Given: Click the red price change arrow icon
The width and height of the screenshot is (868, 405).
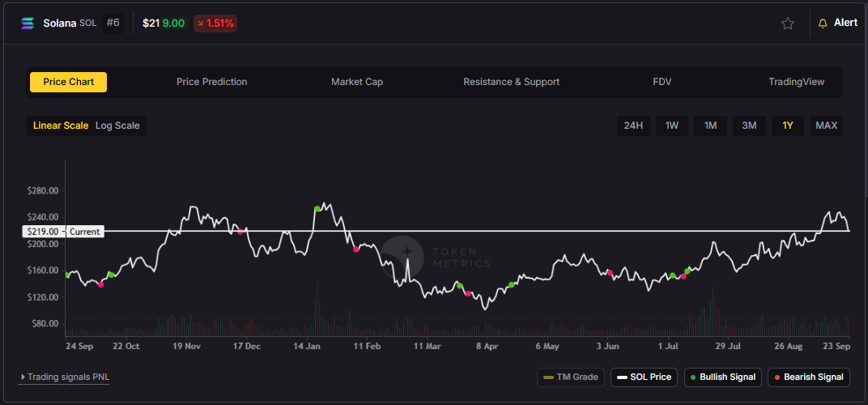Looking at the screenshot, I should [200, 23].
